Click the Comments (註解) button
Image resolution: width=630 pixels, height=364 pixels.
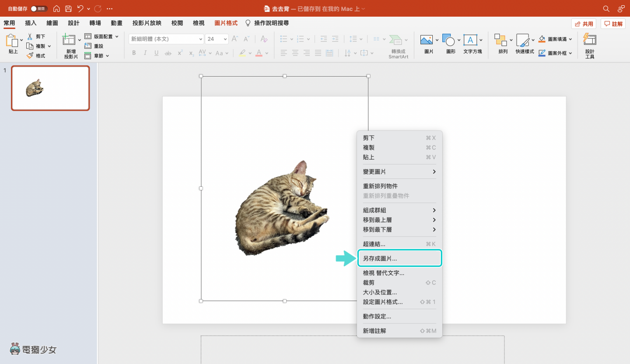tap(613, 24)
